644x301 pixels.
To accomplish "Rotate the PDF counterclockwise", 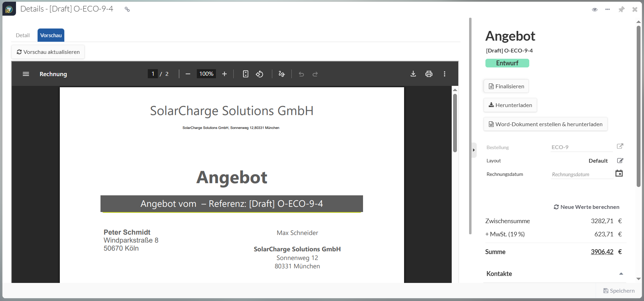I will click(x=259, y=74).
